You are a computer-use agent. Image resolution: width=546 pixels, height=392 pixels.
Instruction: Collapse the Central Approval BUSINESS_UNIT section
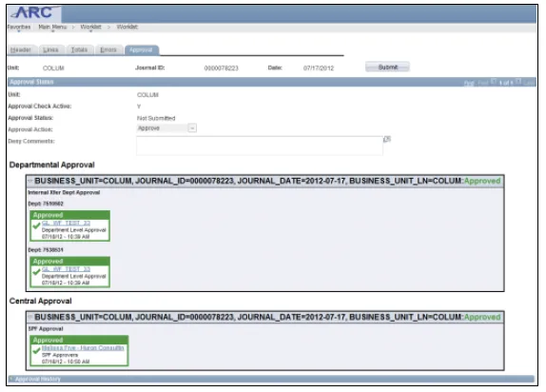(x=30, y=317)
